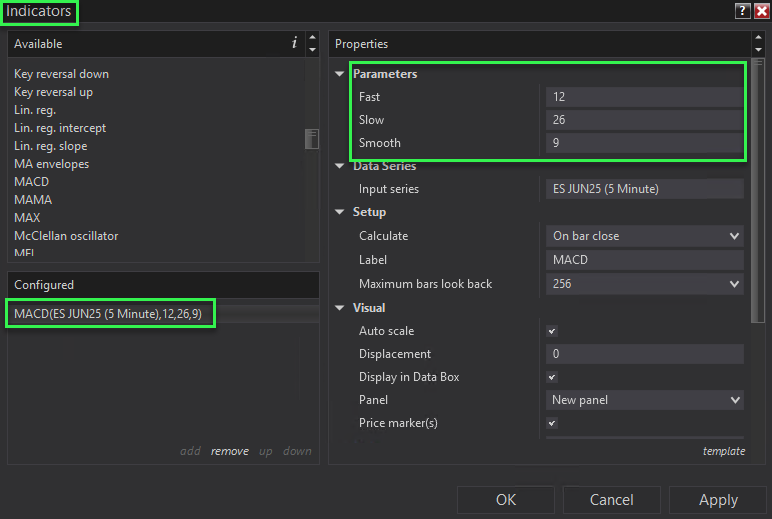Select 'Key reversal down' in Available list
Screen dimensions: 772x519
pos(62,74)
